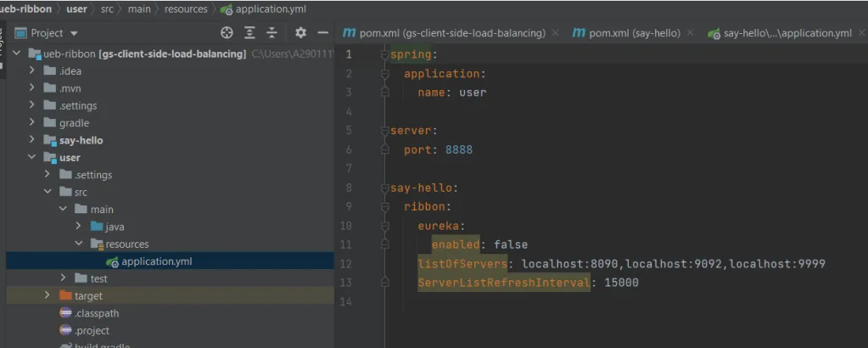Click the resources folder icon
Viewport: 868px width, 348px height.
[97, 244]
